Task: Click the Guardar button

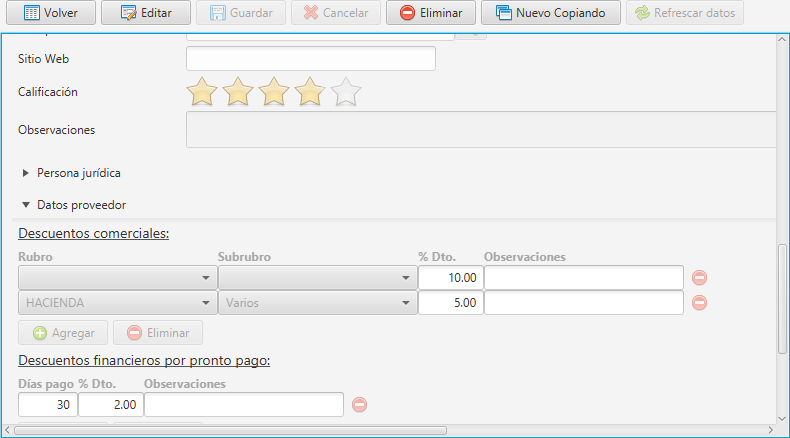Action: coord(241,13)
